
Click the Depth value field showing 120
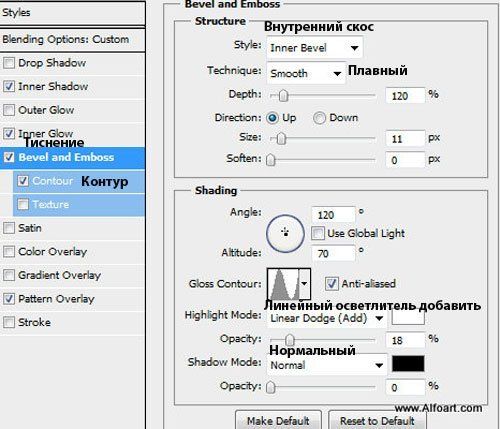click(x=405, y=96)
